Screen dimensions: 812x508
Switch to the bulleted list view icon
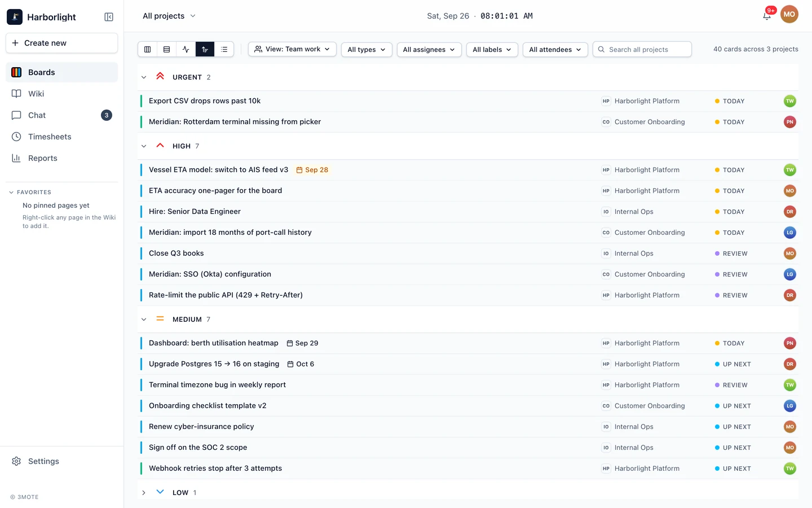pyautogui.click(x=224, y=50)
